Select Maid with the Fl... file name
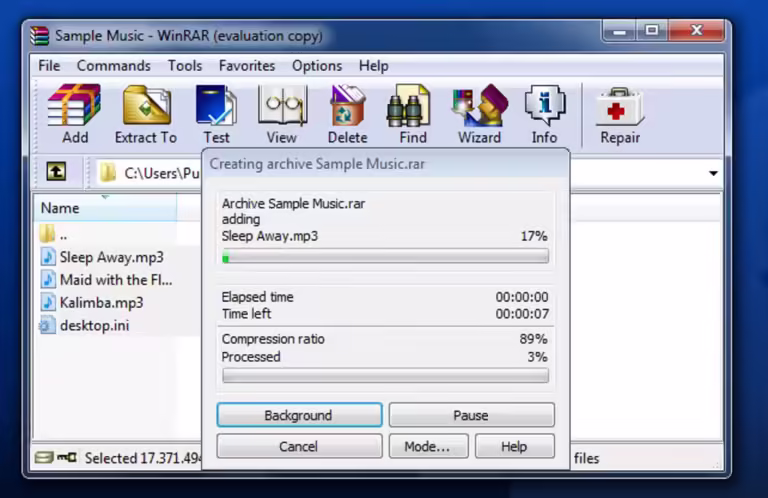The image size is (768, 498). click(116, 280)
